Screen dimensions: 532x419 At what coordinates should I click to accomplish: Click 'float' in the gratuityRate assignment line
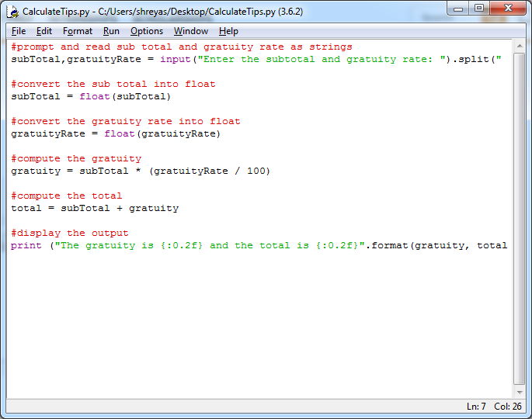click(120, 134)
